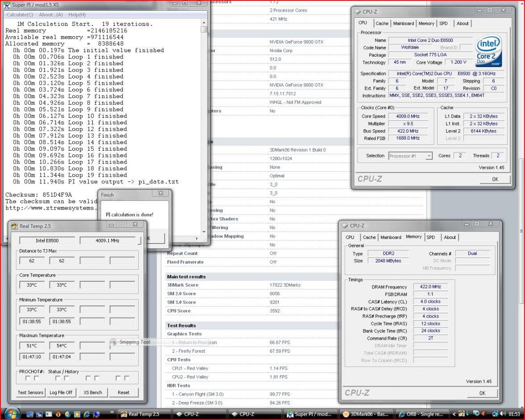Viewport: 525px width, 420px height.
Task: Tick the seventh PROCHOT# status checkbox
Action: pos(118,378)
